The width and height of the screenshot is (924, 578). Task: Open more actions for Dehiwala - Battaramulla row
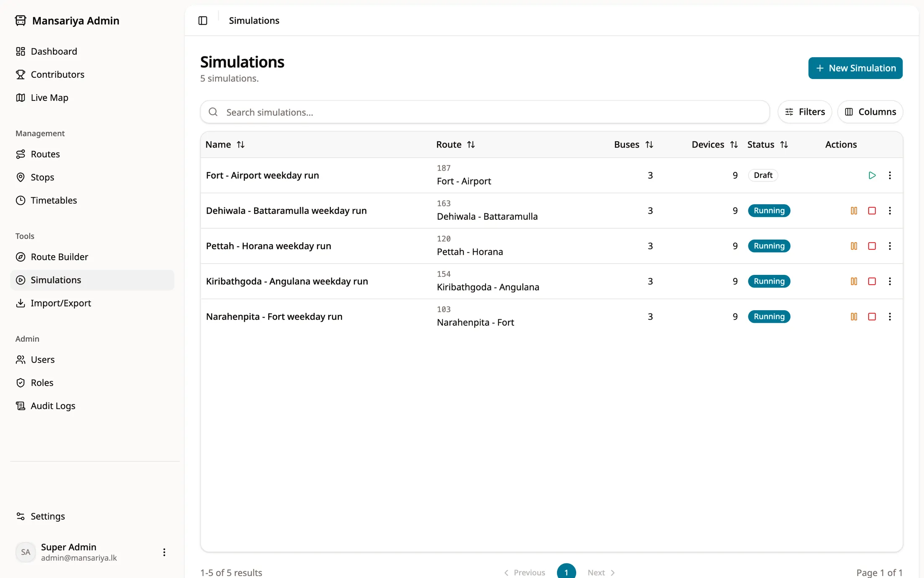click(x=890, y=211)
